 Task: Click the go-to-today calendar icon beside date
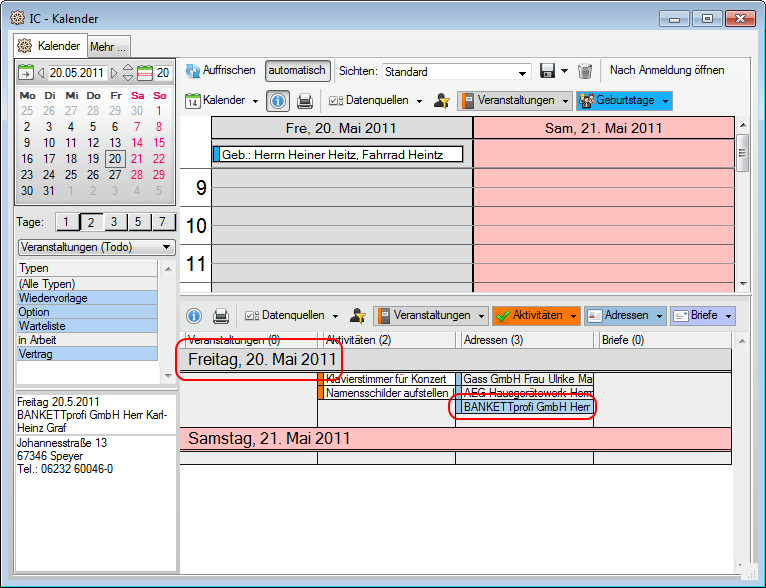pos(25,73)
